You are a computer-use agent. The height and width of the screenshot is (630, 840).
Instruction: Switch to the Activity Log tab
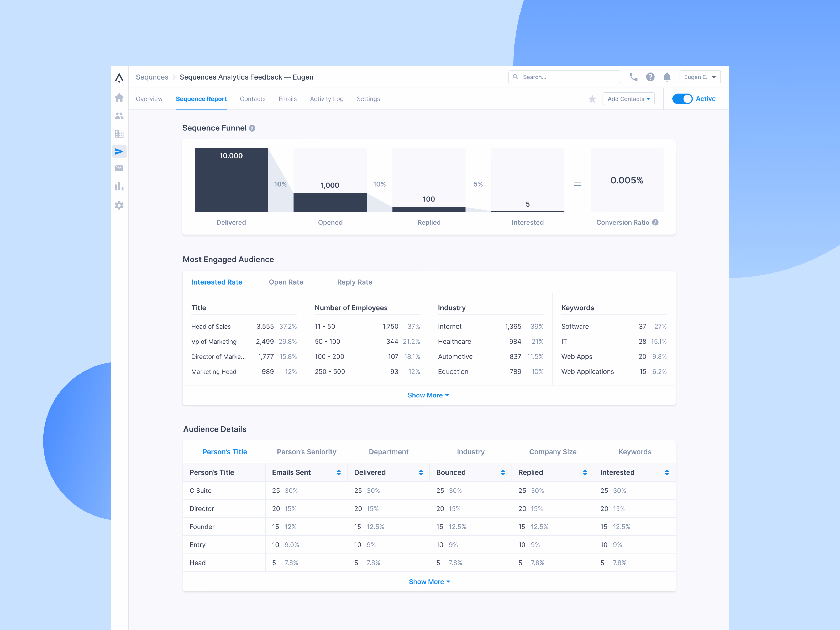tap(327, 99)
